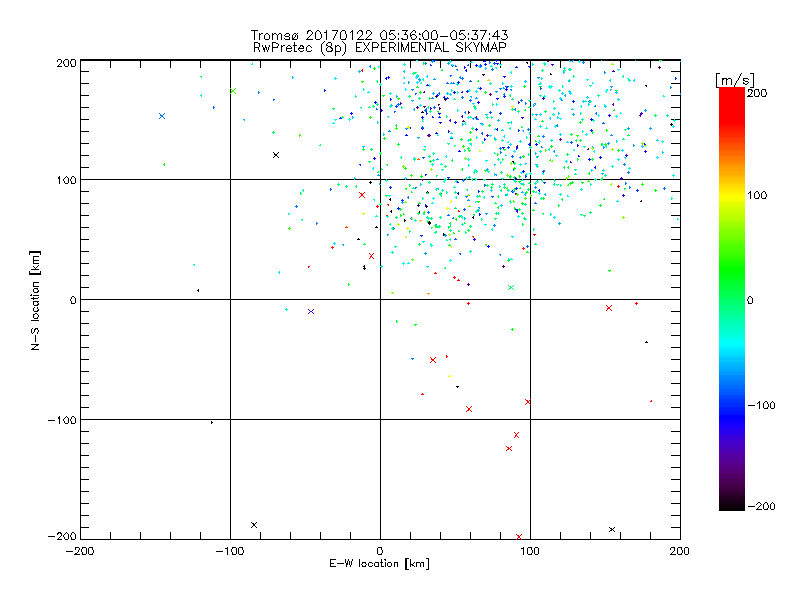Click the N-S location [km] axis label
Viewport: 800px width, 600px height.
click(35, 301)
